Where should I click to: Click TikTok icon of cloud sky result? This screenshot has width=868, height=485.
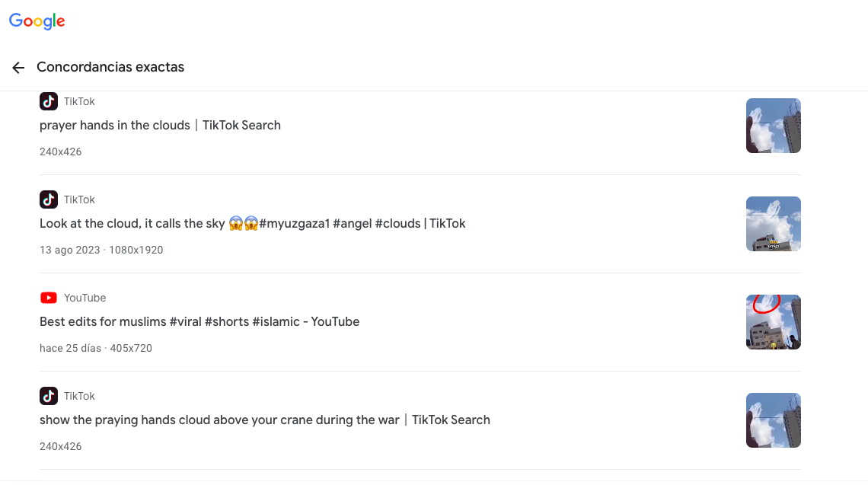point(49,199)
